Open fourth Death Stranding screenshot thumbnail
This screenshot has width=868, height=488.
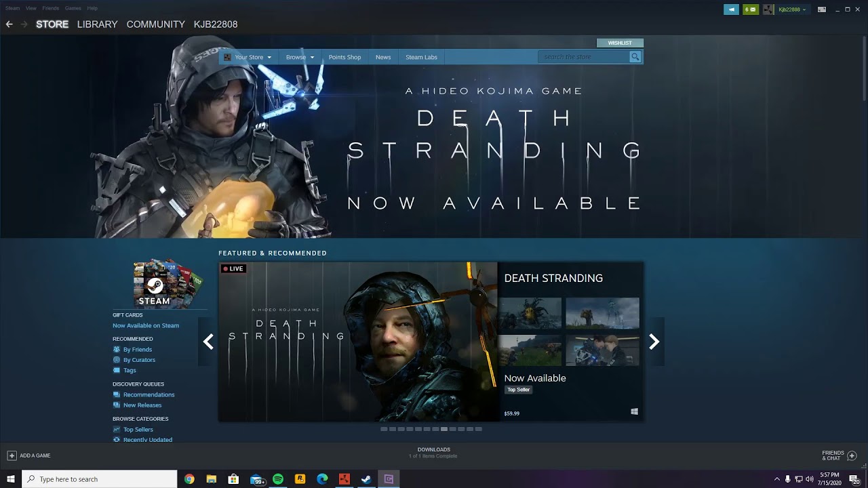point(602,350)
